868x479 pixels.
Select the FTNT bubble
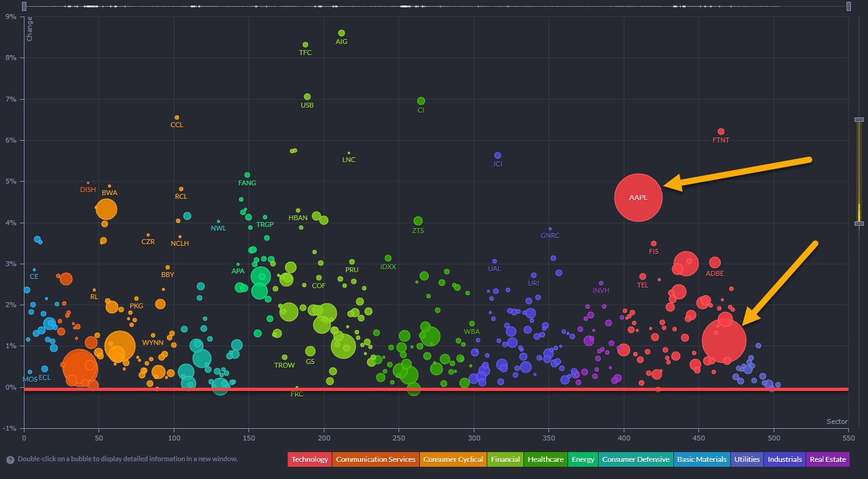(720, 132)
